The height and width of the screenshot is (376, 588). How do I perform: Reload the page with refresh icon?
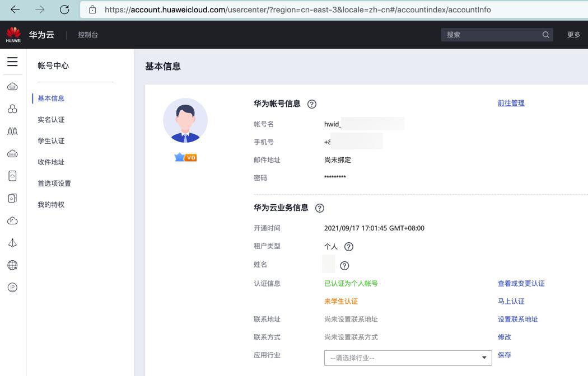click(x=64, y=10)
